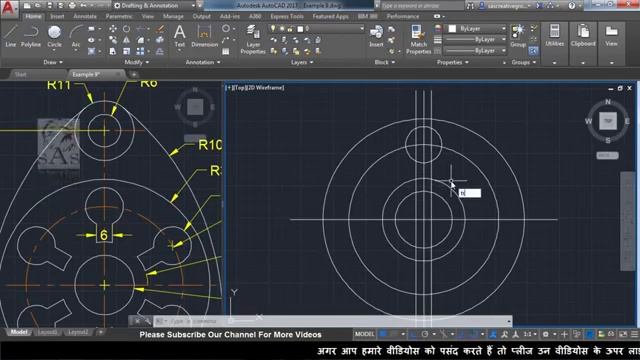Open the AutoCAD application menu
This screenshot has width=640, height=360.
click(9, 9)
